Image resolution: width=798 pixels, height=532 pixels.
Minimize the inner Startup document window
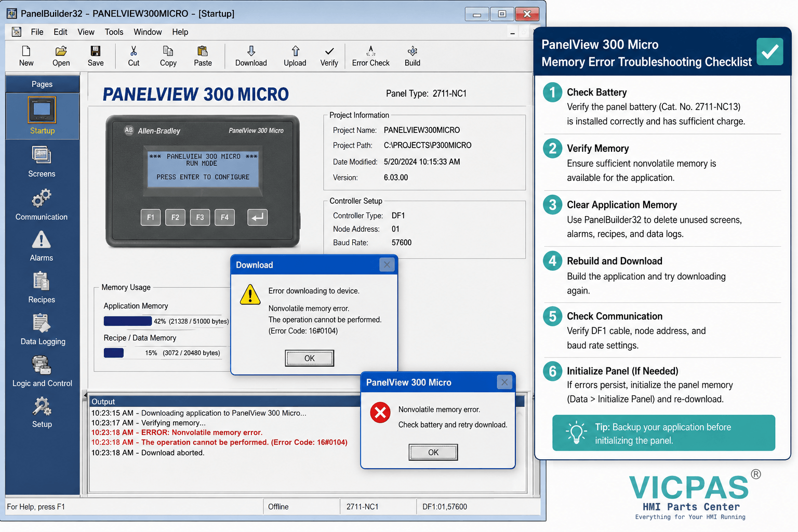[512, 33]
